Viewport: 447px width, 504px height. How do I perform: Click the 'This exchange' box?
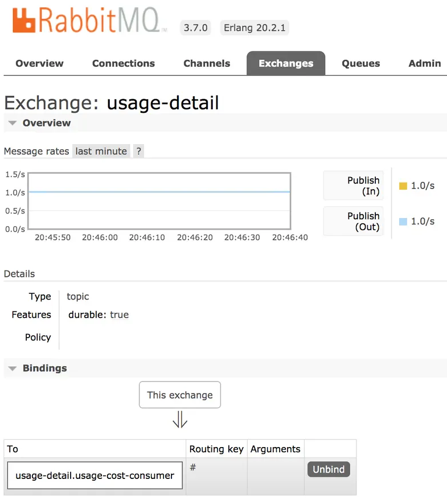(x=179, y=395)
